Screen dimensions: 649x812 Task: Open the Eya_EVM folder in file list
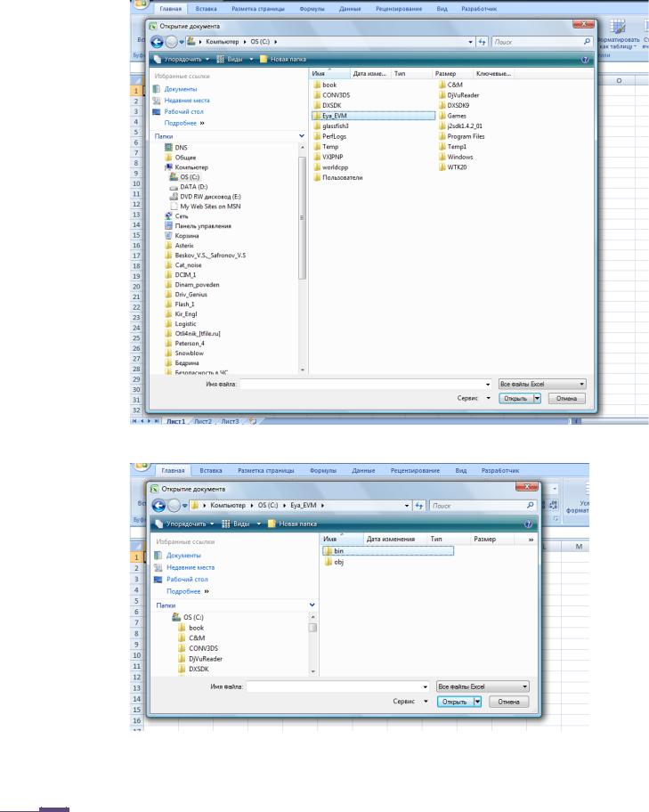click(336, 116)
